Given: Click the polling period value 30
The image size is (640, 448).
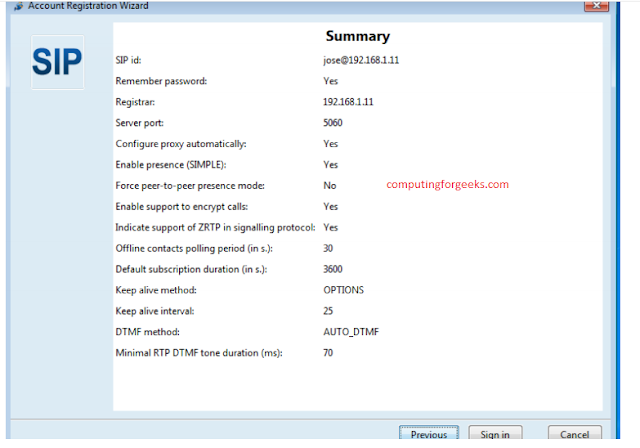Looking at the screenshot, I should (328, 248).
